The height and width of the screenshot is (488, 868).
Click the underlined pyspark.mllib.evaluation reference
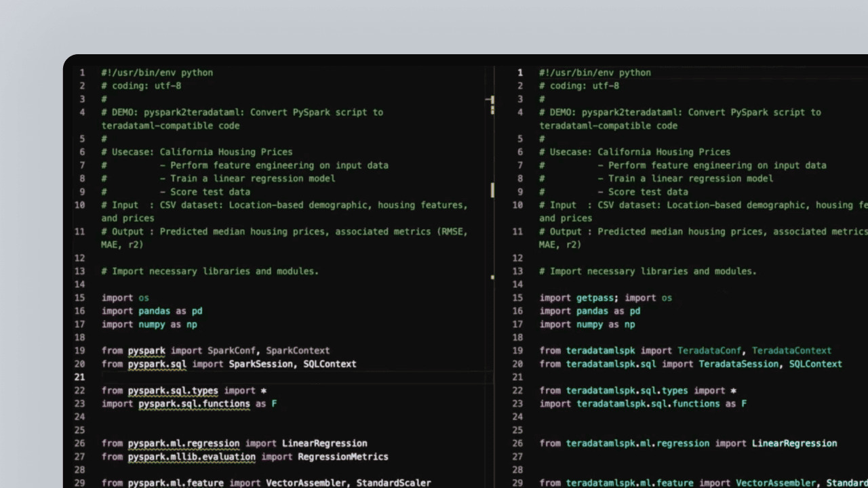pos(191,457)
